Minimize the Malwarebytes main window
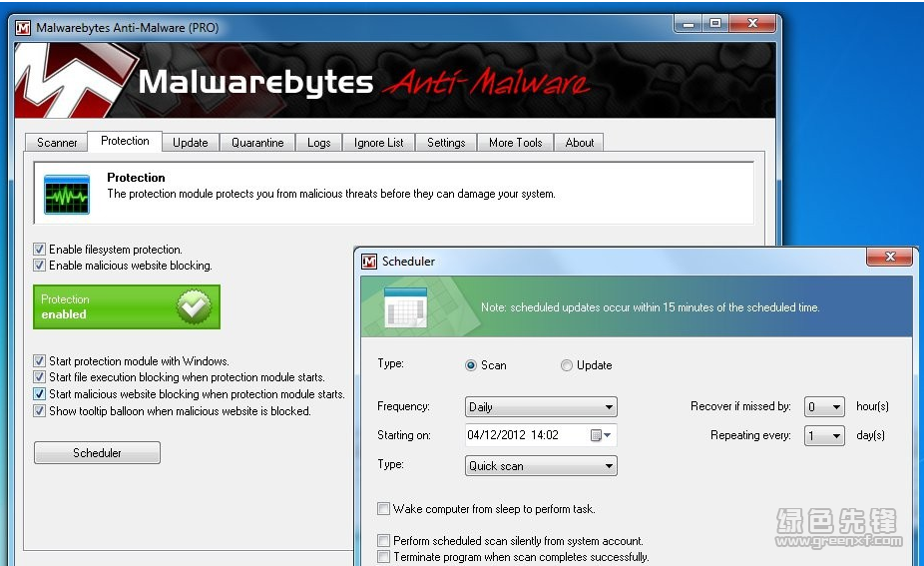Screen dimensions: 924x566 pyautogui.click(x=689, y=24)
